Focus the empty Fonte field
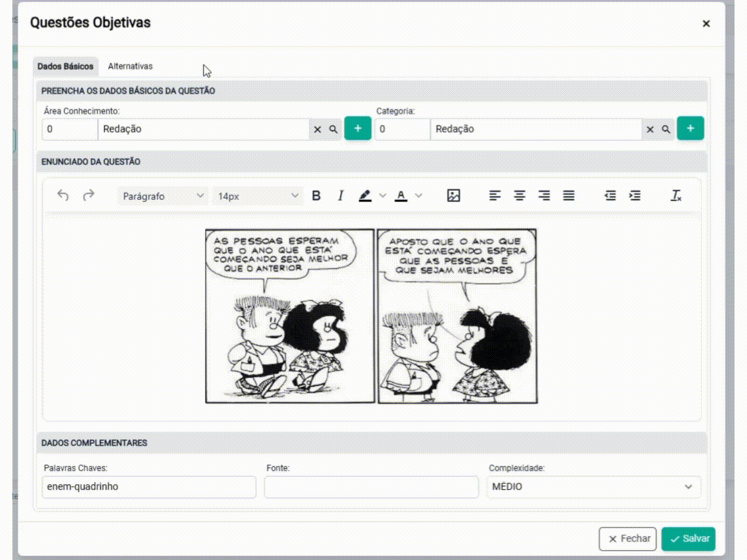 (x=371, y=487)
